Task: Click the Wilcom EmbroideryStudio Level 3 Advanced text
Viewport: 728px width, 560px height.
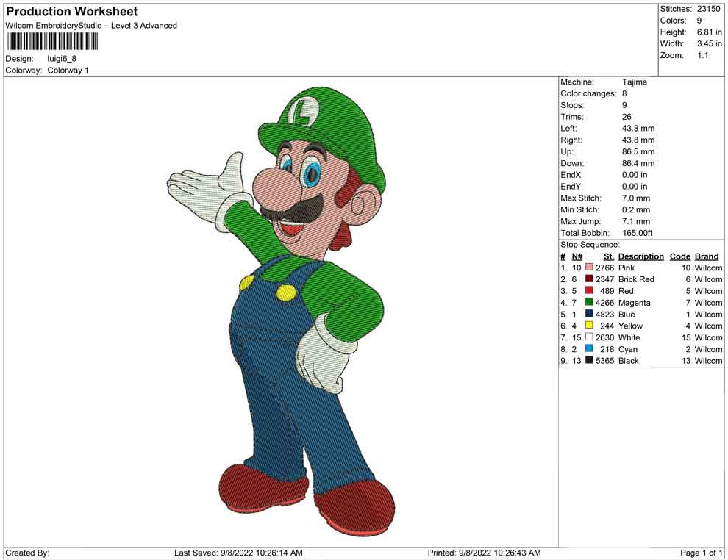Action: coord(91,26)
